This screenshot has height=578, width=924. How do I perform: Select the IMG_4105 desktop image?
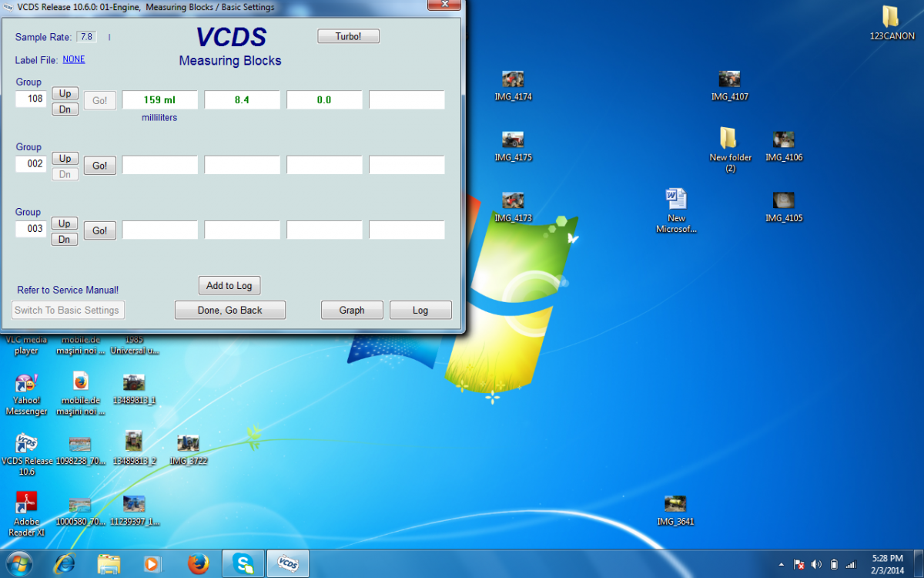784,207
